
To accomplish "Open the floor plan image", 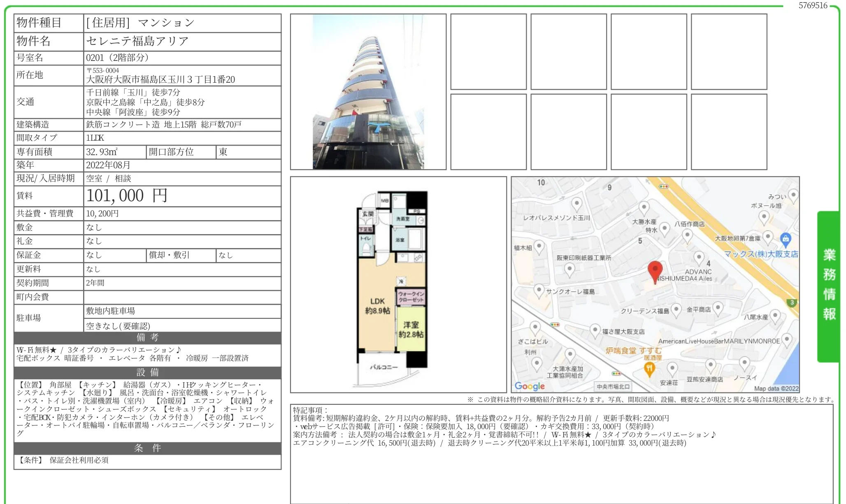I will [398, 284].
